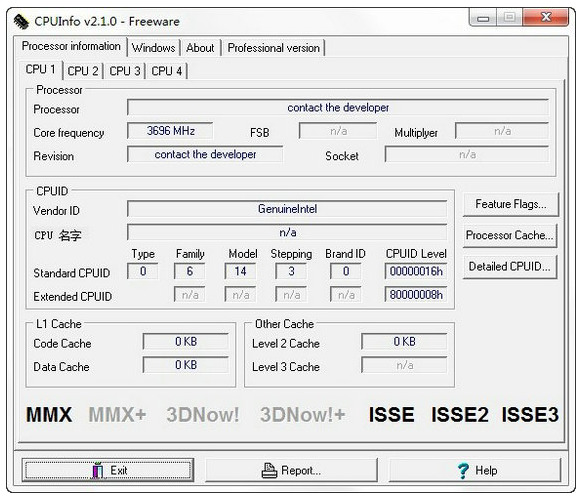Click the question mark Help icon
This screenshot has height=498, width=585.
463,470
